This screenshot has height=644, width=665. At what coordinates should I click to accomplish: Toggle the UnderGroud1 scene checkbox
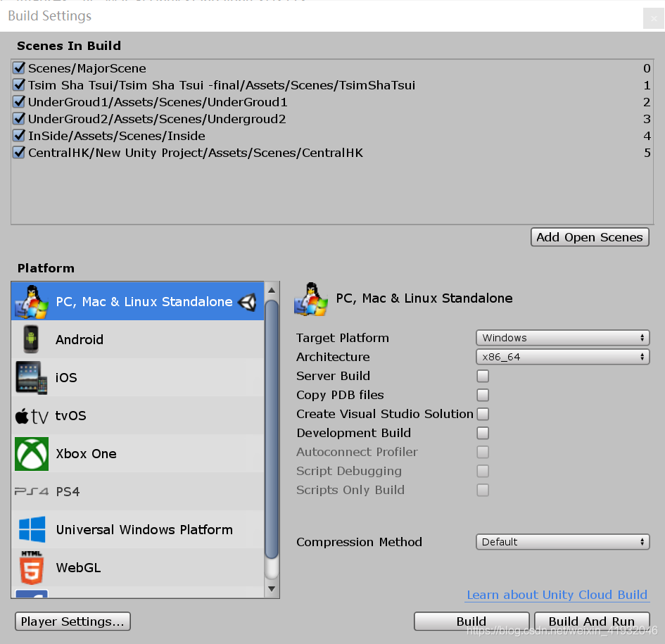tap(19, 102)
